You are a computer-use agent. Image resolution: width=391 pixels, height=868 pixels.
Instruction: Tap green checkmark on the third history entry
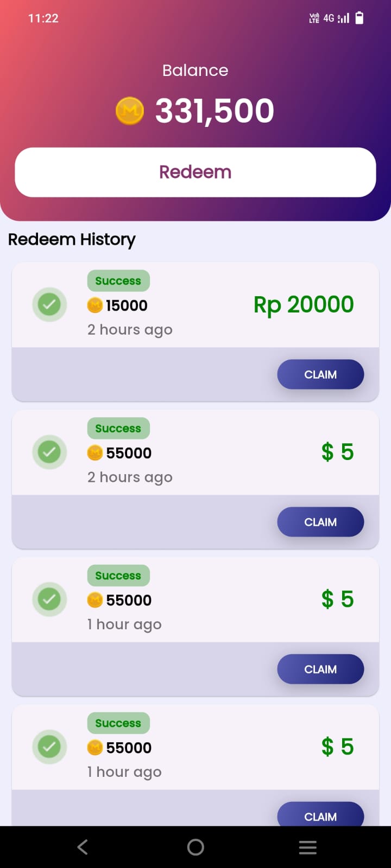[x=49, y=599]
